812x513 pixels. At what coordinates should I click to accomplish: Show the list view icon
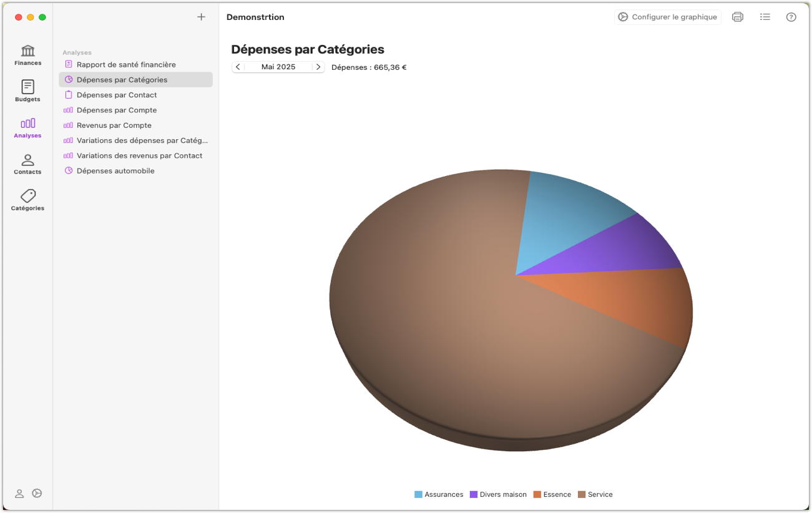click(765, 17)
